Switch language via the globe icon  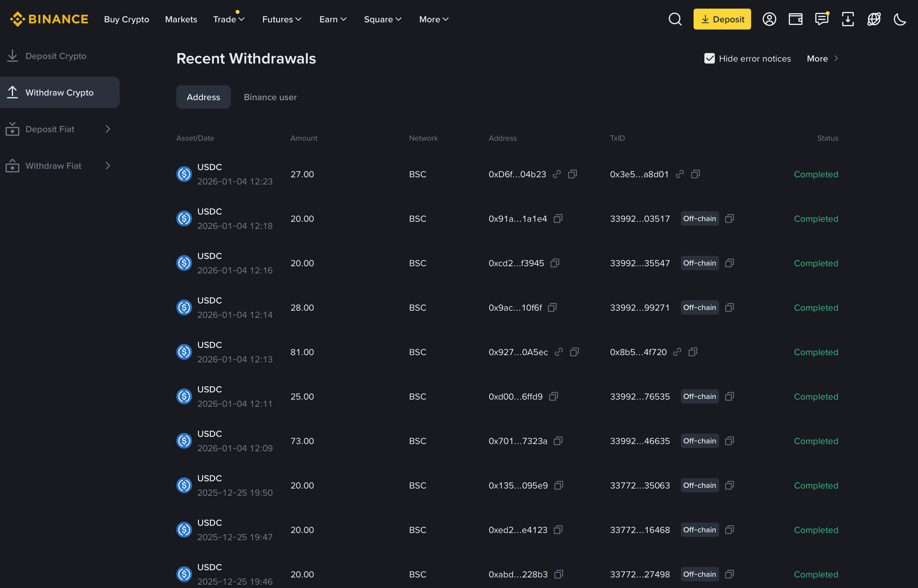click(874, 19)
